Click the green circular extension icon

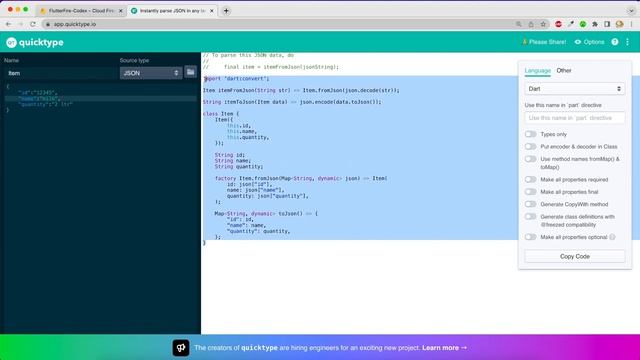[x=583, y=24]
